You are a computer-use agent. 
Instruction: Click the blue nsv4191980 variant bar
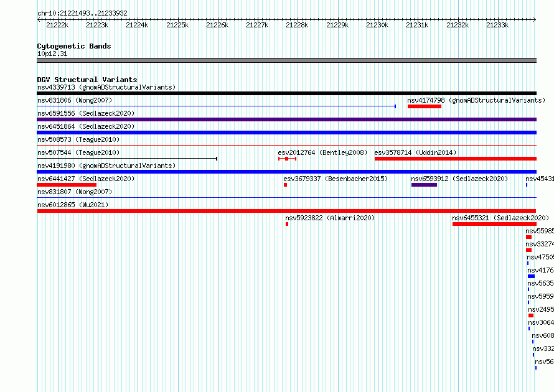[286, 172]
